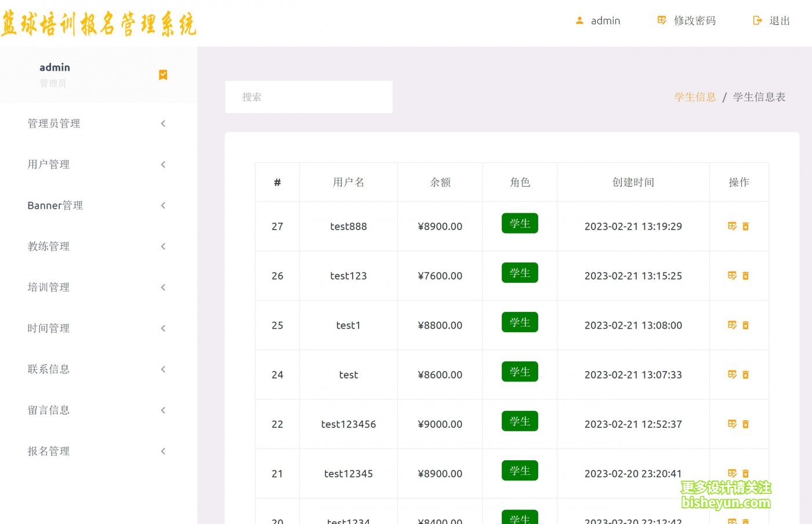Open the 留言信息 menu
812x524 pixels.
49,410
